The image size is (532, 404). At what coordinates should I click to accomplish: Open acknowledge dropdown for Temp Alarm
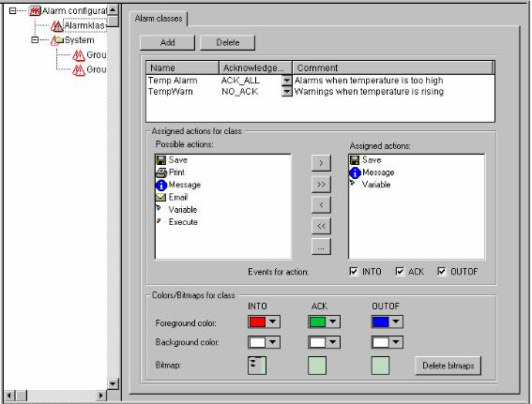pyautogui.click(x=287, y=81)
